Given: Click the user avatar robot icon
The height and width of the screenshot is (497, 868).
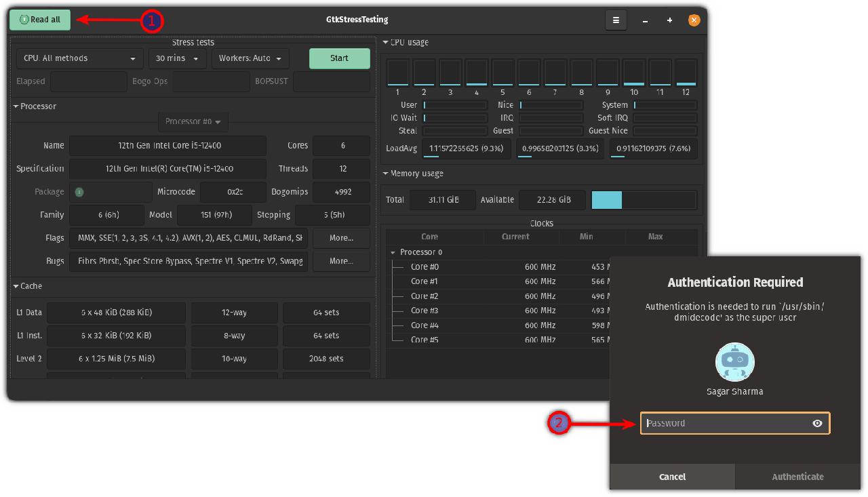Looking at the screenshot, I should 735,363.
